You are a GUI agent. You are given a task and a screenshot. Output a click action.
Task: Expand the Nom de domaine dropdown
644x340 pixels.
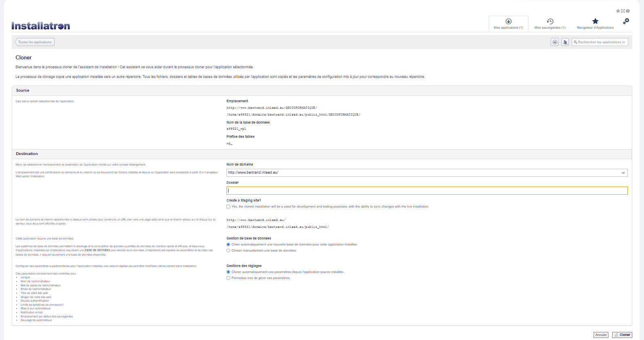click(427, 172)
